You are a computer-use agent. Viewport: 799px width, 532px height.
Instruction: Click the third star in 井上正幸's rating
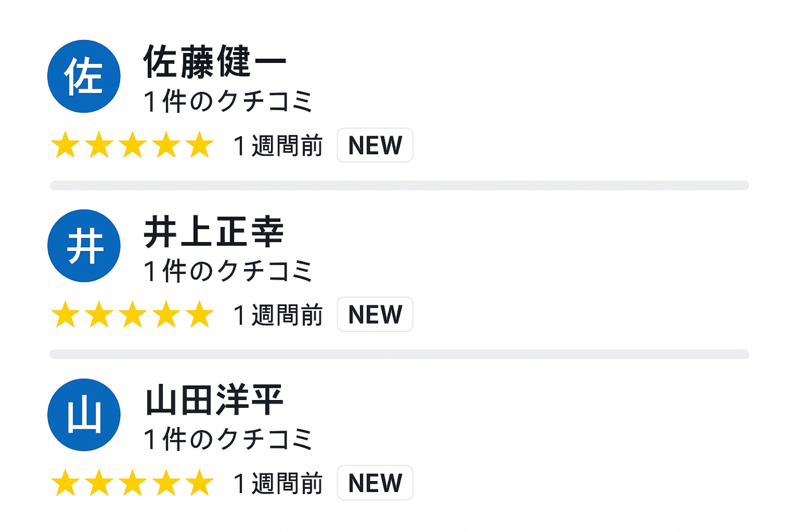(x=132, y=314)
